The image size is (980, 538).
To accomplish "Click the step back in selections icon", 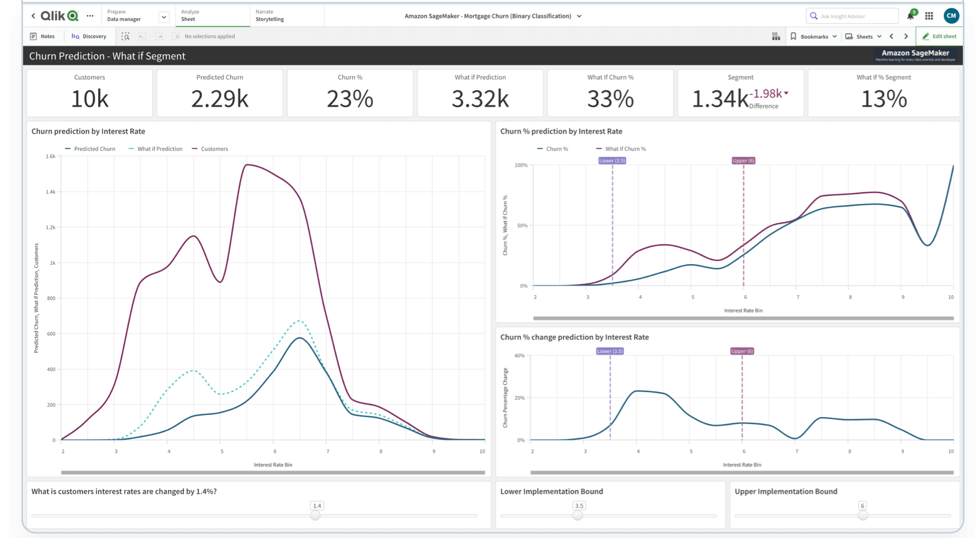I will (142, 36).
